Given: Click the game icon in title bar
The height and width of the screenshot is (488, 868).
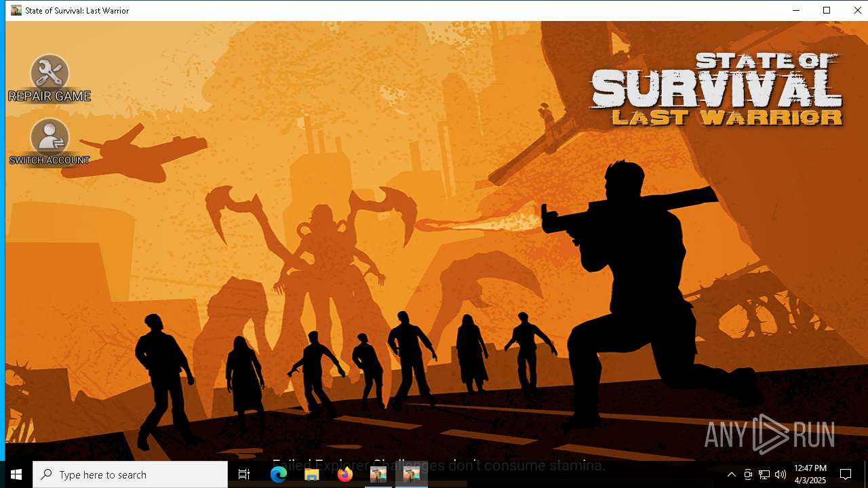Looking at the screenshot, I should click(16, 10).
